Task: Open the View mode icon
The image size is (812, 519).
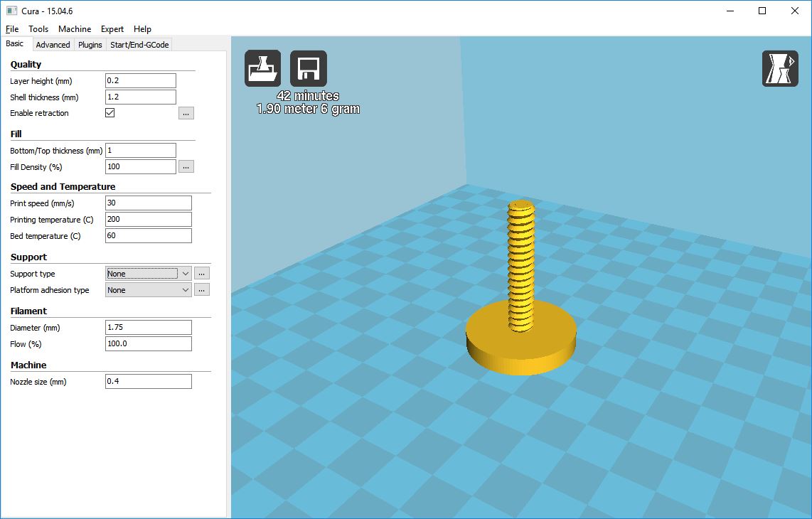Action: [780, 68]
